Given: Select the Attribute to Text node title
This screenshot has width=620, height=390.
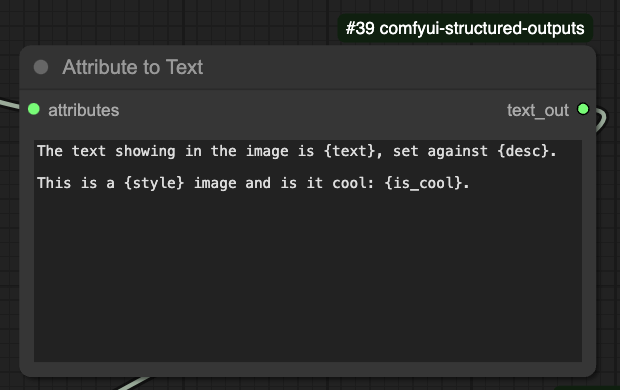Looking at the screenshot, I should [132, 67].
